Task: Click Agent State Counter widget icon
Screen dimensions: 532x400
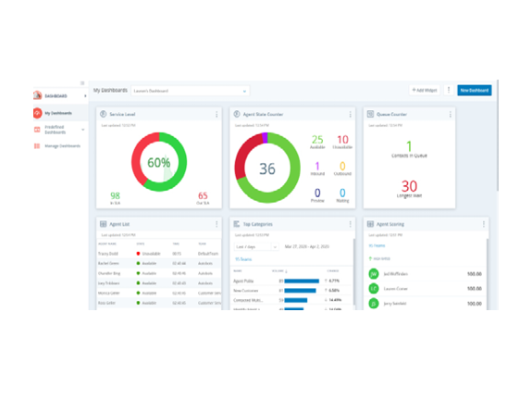Action: coord(237,114)
